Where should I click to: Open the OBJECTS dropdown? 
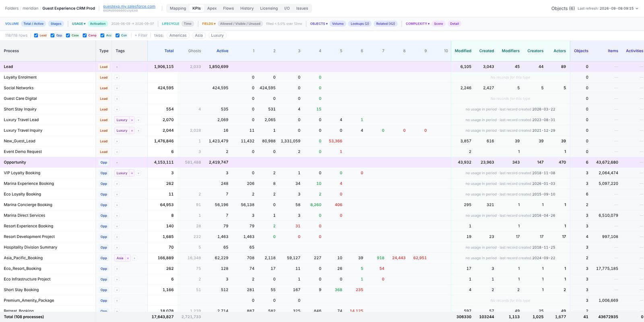(x=319, y=24)
